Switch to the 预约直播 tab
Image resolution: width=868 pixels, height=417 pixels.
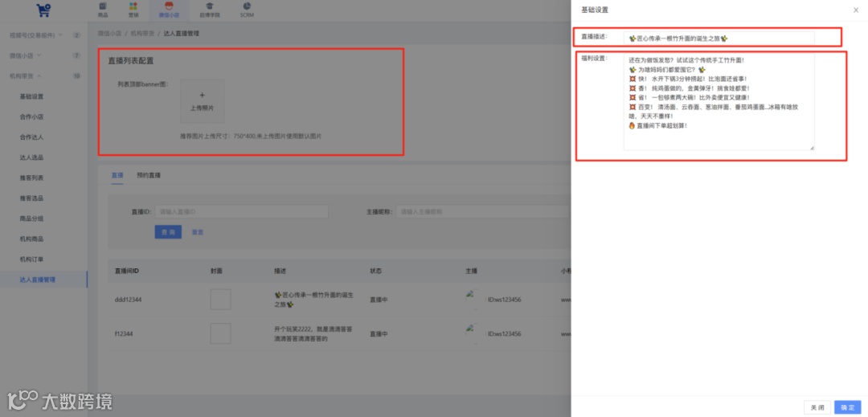[x=149, y=175]
